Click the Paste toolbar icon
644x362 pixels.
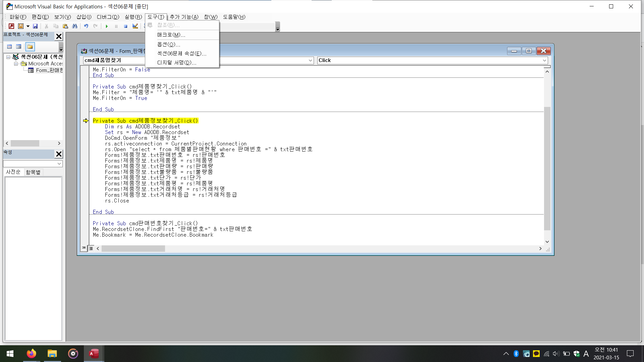(x=65, y=26)
